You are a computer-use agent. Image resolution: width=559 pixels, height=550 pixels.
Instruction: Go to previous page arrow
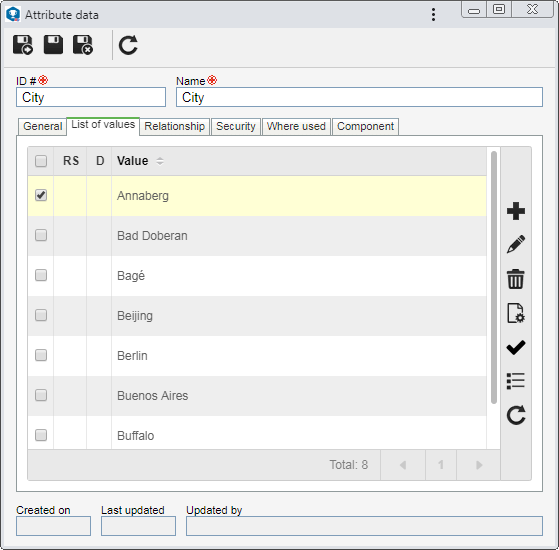click(403, 465)
